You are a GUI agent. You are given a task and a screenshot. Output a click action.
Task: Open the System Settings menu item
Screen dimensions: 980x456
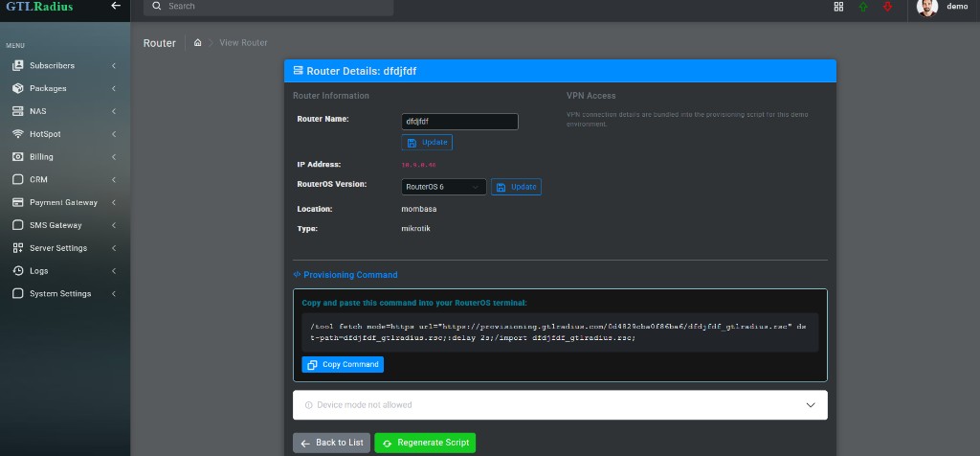coord(65,293)
